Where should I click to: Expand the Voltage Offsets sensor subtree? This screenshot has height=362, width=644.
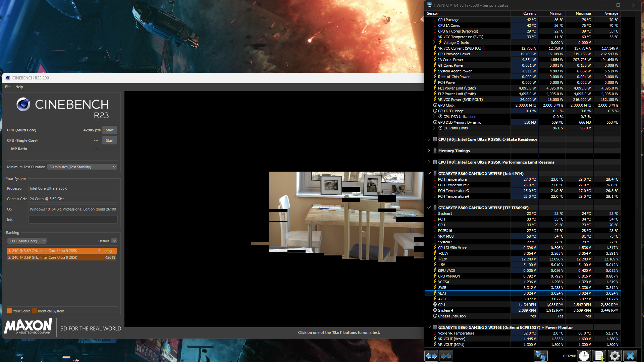point(434,43)
